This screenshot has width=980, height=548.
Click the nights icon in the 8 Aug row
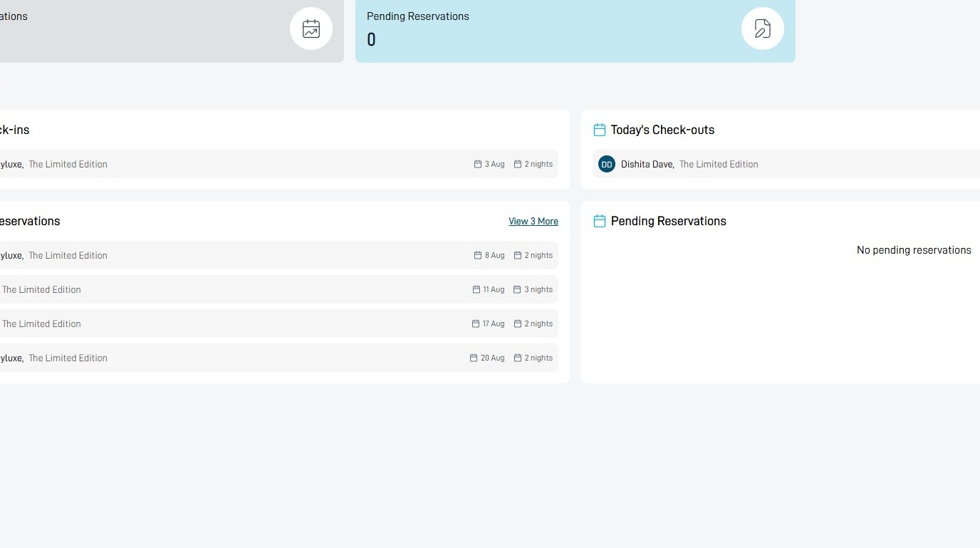click(x=518, y=255)
